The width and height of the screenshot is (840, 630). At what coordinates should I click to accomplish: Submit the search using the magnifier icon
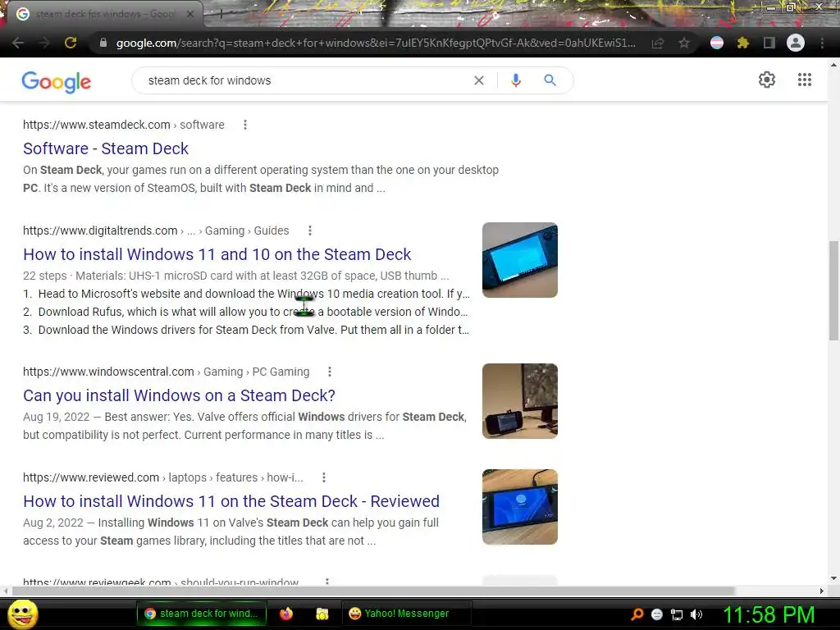point(550,80)
